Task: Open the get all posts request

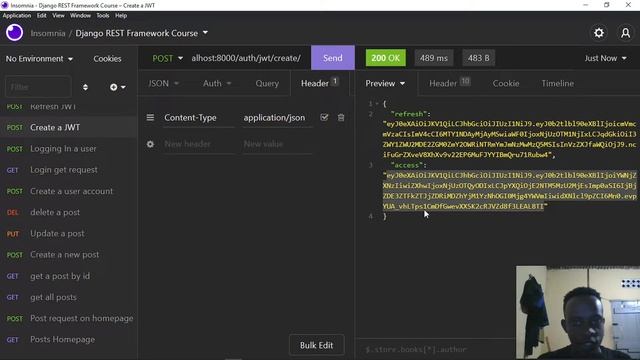Action: pos(69,297)
